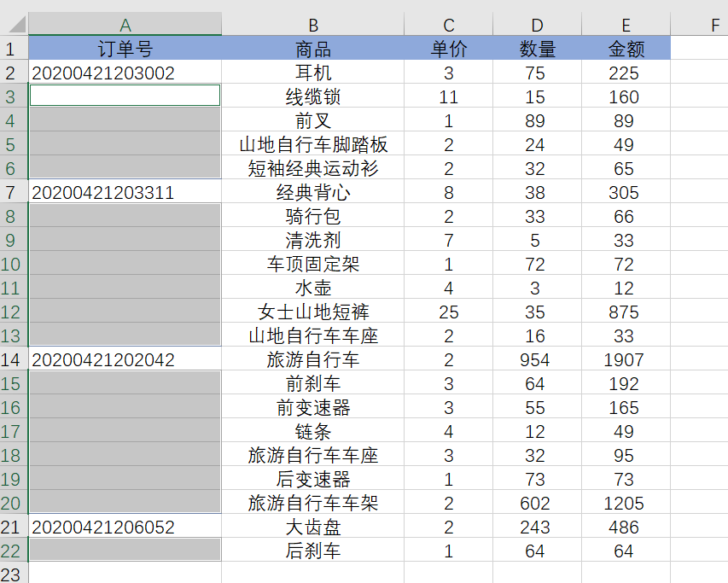The image size is (728, 583).
Task: Click quantity cell 602
Action: coord(537,503)
